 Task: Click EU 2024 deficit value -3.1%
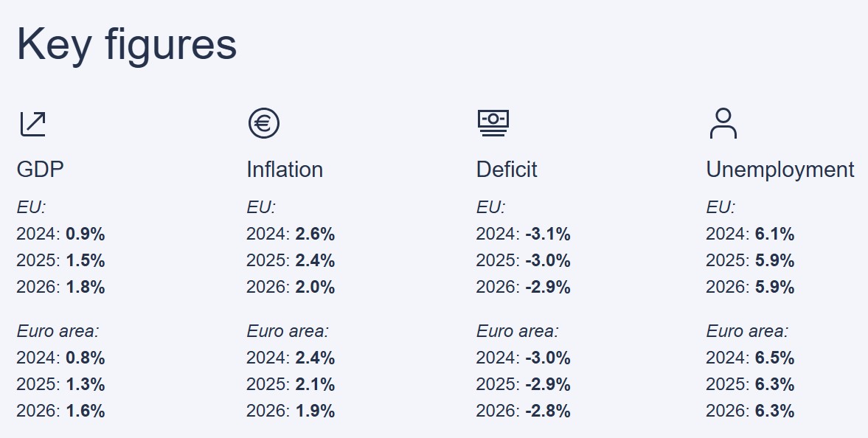click(548, 234)
